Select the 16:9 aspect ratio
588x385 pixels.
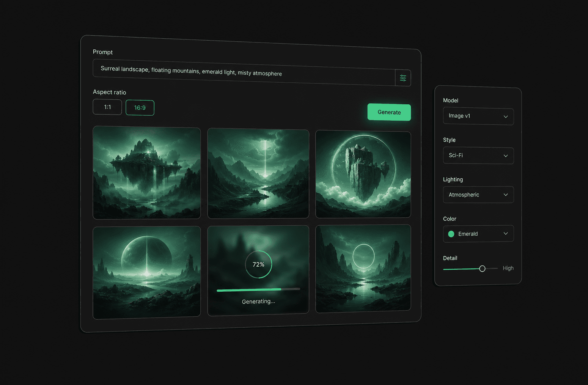coord(140,108)
